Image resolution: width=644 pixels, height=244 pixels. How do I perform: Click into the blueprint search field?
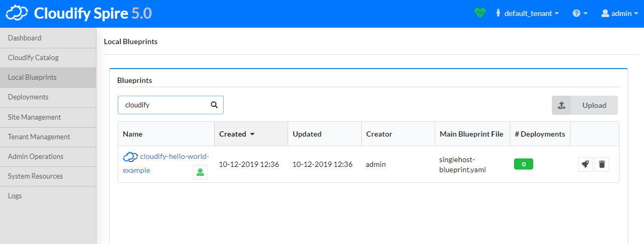[170, 105]
